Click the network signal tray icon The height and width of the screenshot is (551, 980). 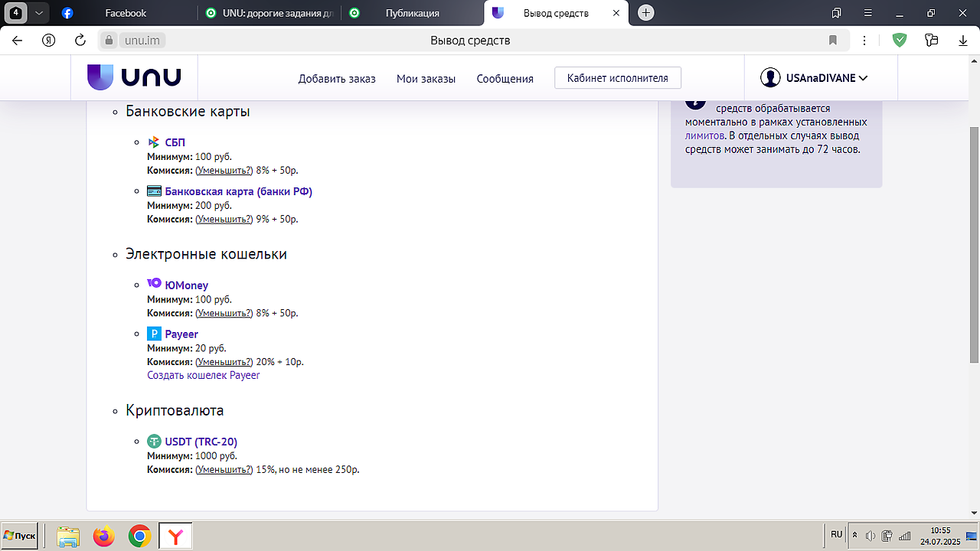904,536
